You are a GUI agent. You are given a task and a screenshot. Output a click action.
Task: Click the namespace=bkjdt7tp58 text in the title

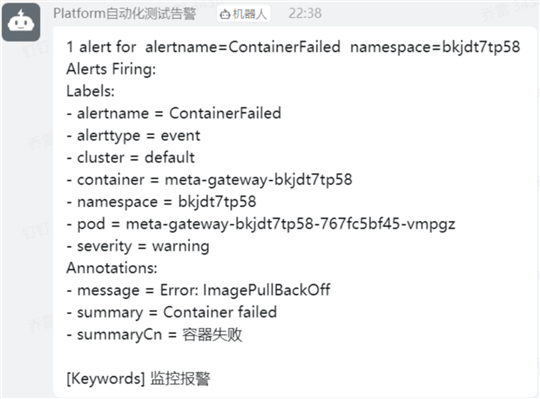[x=435, y=47]
